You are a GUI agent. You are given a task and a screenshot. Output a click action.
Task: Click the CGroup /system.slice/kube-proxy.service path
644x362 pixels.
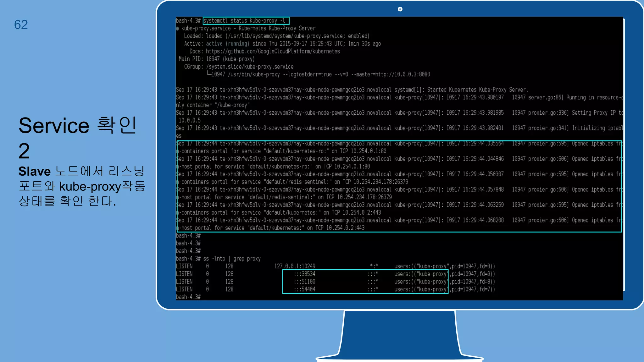(x=250, y=67)
